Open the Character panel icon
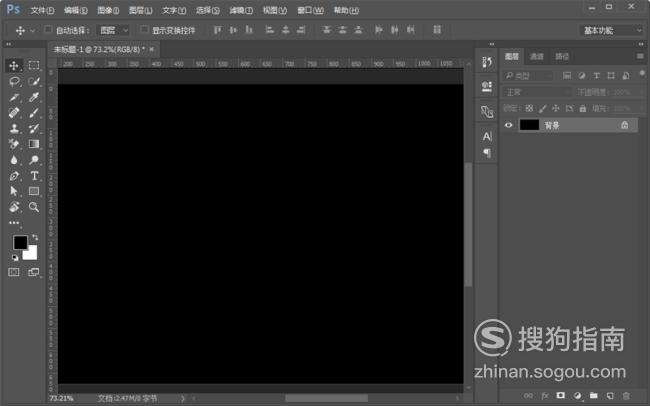650x406 pixels. pos(487,136)
